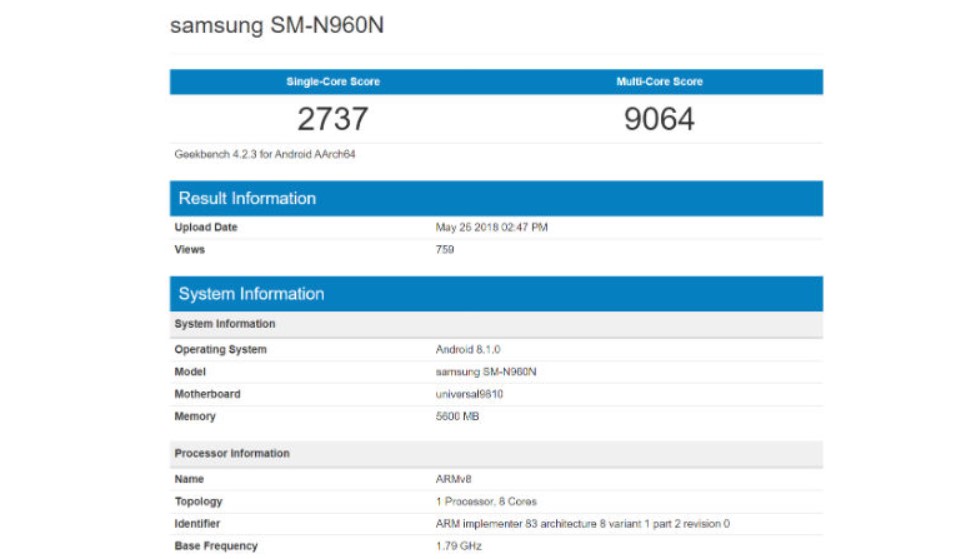Select the 'ARMv8' processor name value
This screenshot has width=967, height=559.
pos(453,479)
